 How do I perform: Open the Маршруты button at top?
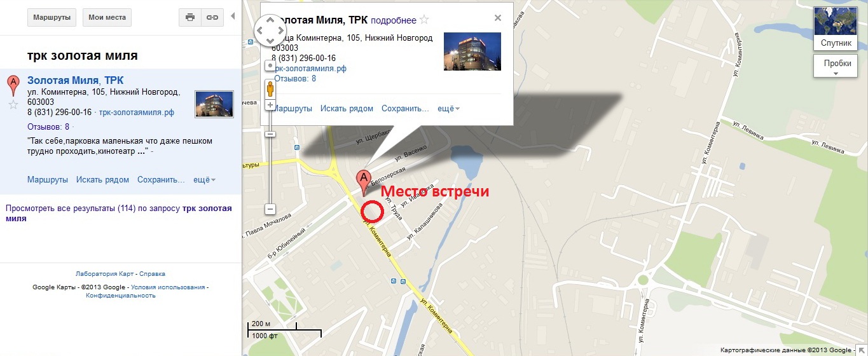52,17
